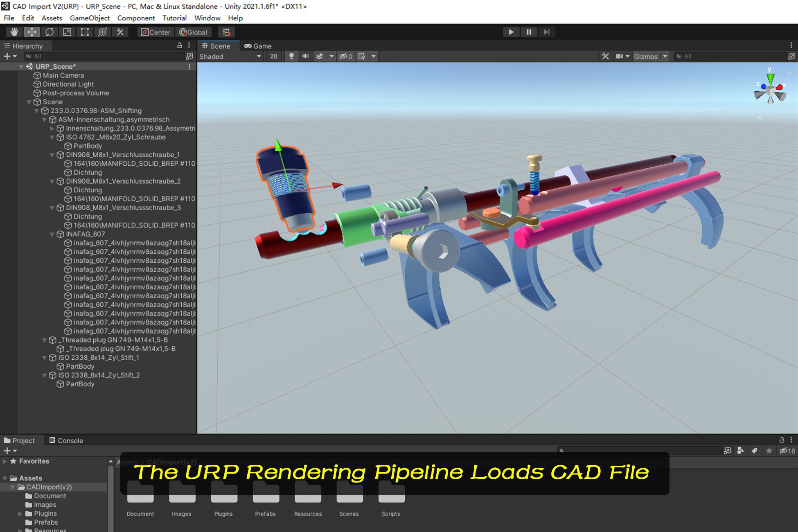798x532 pixels.
Task: Collapse the 233.0.0376.98-ASM_Shifting hierarchy item
Action: (36, 110)
